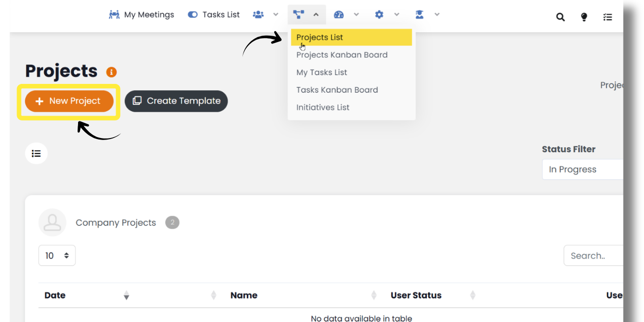This screenshot has width=644, height=322.
Task: Click the Tasks List toggle icon
Action: (193, 15)
